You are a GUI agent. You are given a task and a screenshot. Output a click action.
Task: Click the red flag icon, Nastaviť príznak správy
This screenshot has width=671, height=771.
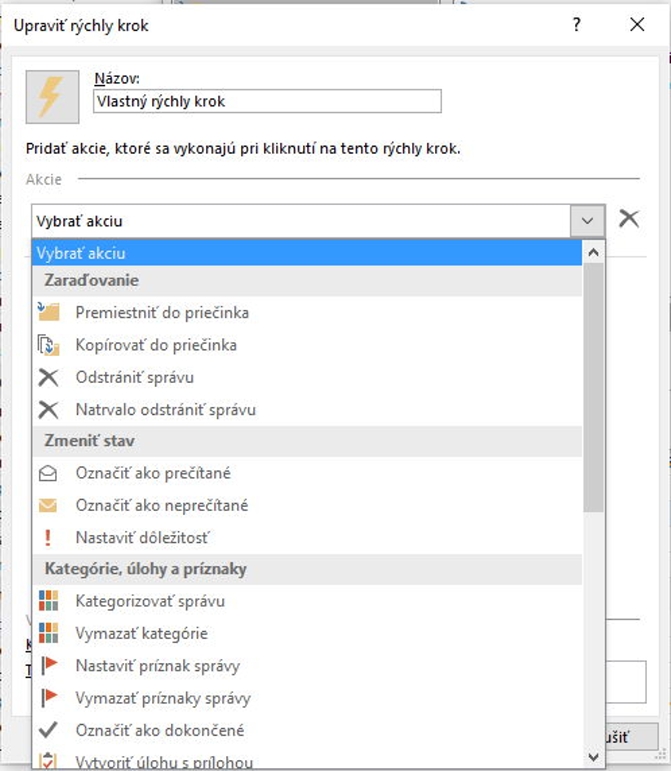coord(48,666)
